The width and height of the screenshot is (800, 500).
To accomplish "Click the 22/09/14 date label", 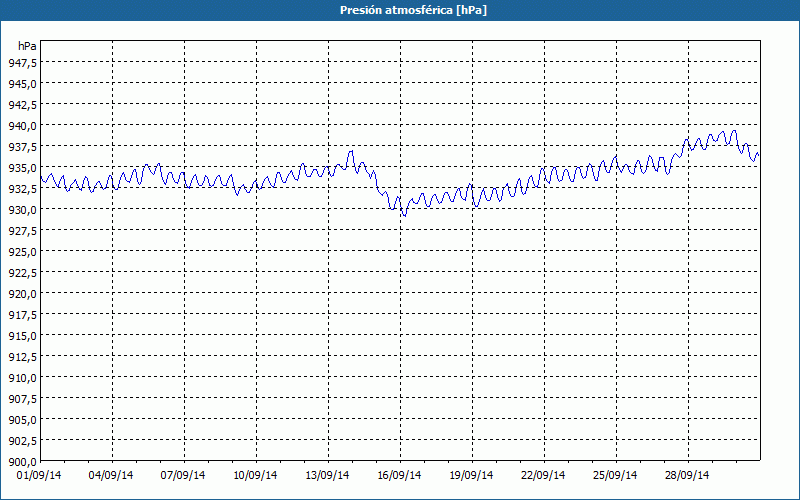I will point(543,475).
